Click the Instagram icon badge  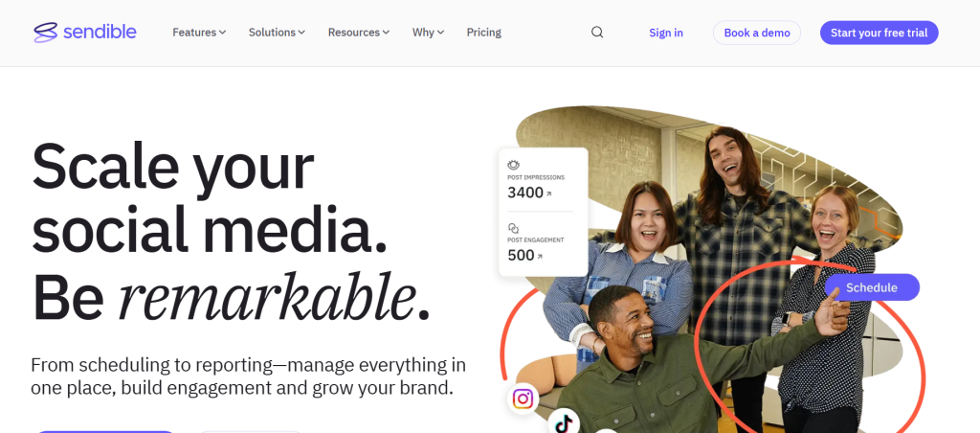(523, 399)
